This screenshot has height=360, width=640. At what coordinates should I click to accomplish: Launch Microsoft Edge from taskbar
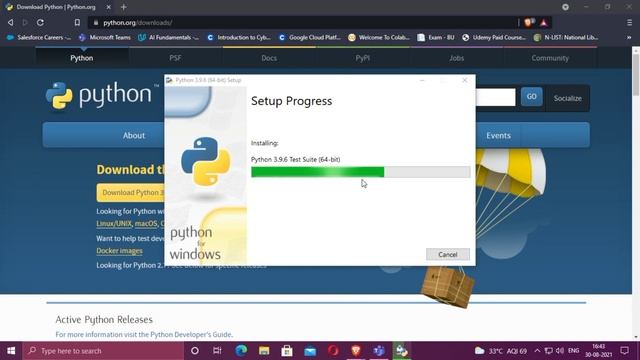coord(241,351)
